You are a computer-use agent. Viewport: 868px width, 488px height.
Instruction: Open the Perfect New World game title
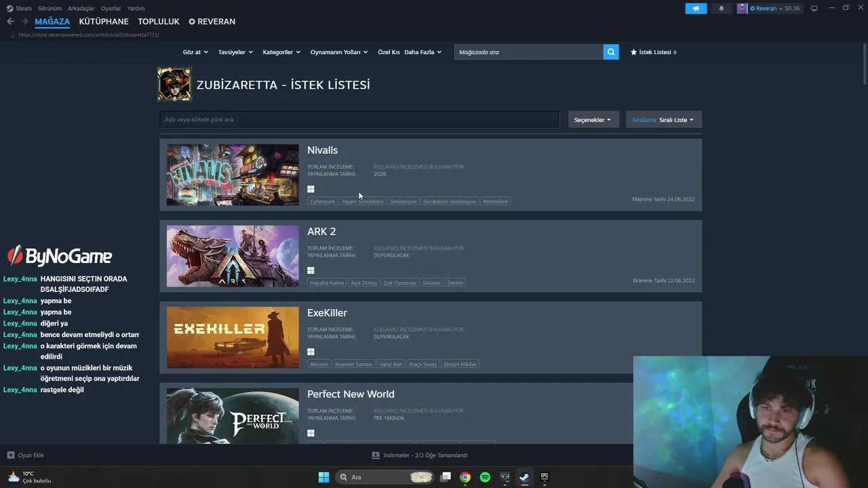click(351, 394)
